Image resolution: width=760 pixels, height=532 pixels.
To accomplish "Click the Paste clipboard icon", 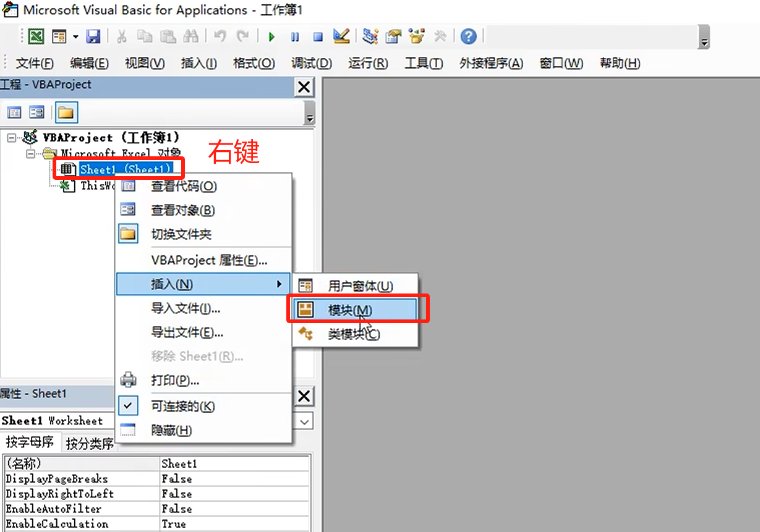I will (168, 36).
